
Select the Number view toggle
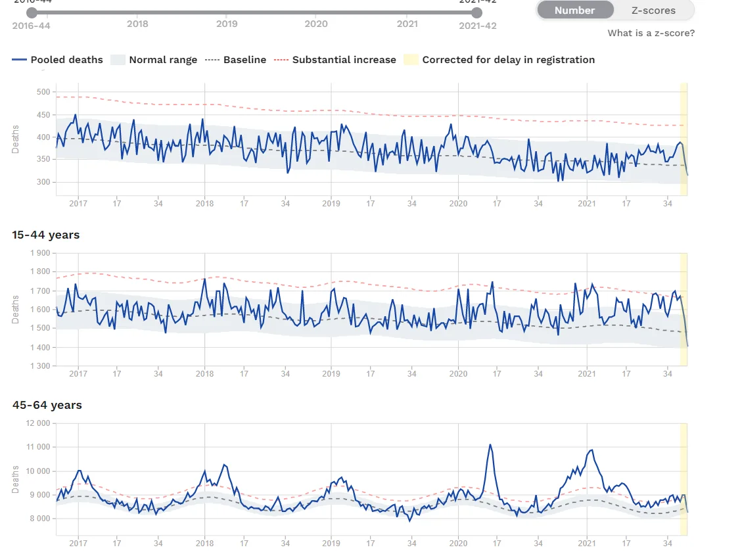coord(574,11)
